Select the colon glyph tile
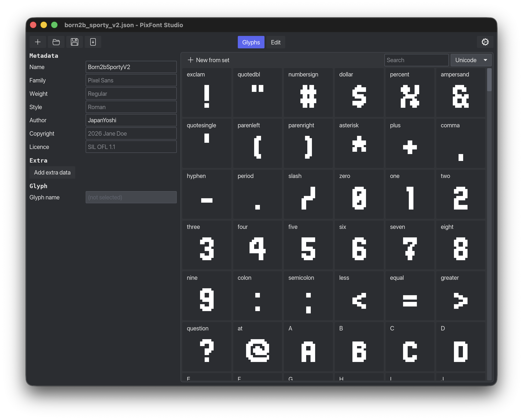The height and width of the screenshot is (420, 523). coord(257,295)
